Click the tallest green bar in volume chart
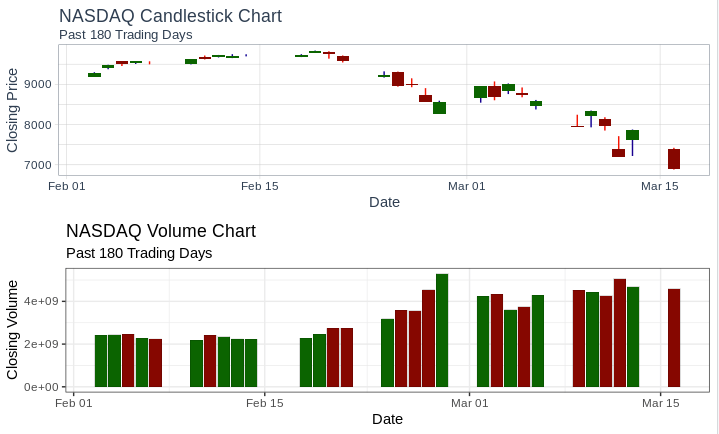 [442, 330]
